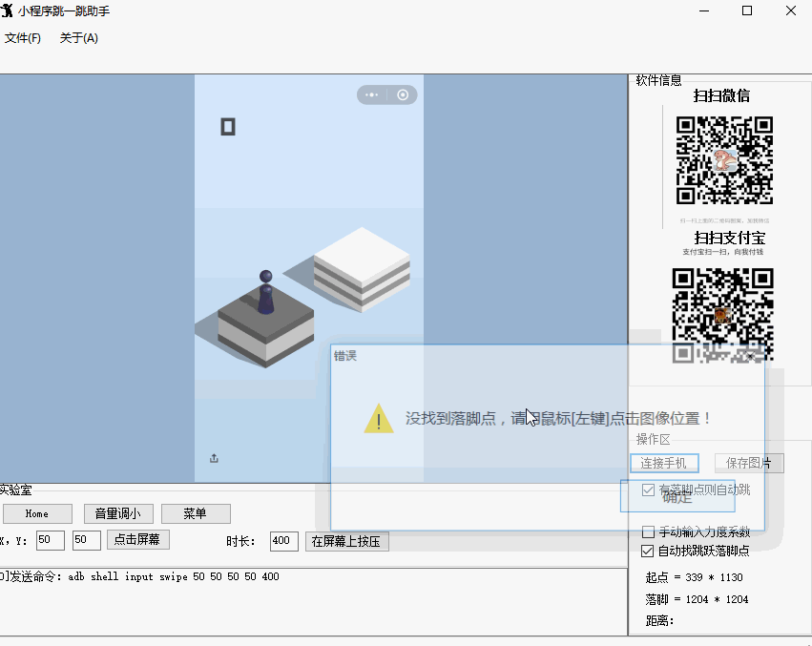Image resolution: width=812 pixels, height=646 pixels.
Task: Click the Alipay QR code image
Action: coord(723,315)
